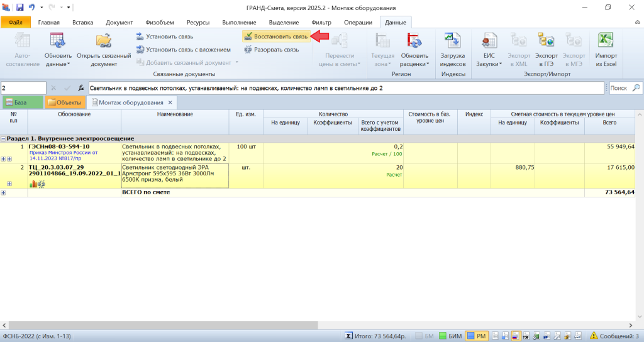
Task: Click Установить связь с вложением
Action: [183, 50]
